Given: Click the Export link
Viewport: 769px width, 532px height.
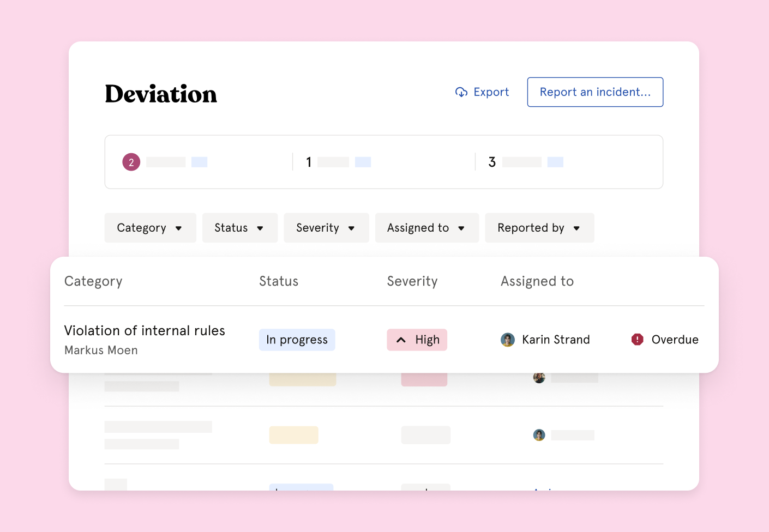Looking at the screenshot, I should [491, 92].
